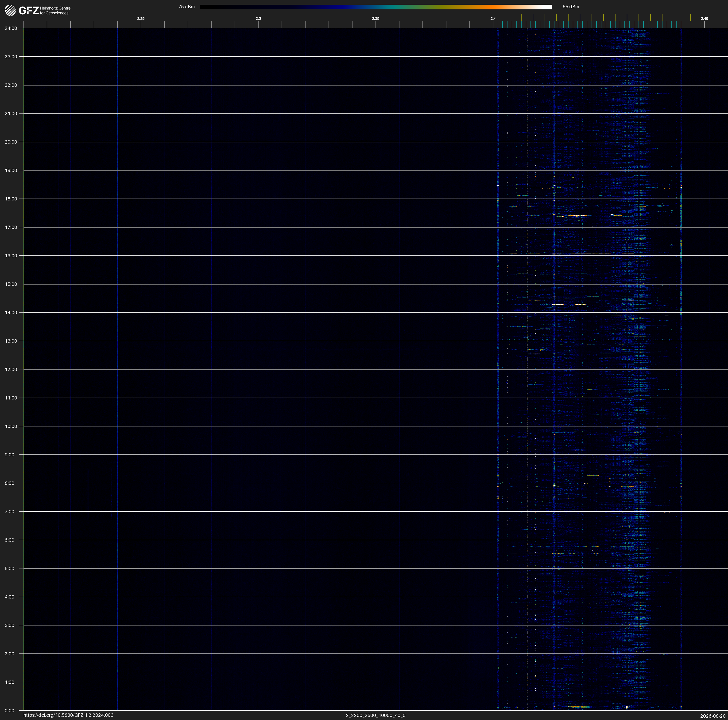
Task: Click the Helmholtz Centre for Geosciences text
Action: click(x=55, y=11)
